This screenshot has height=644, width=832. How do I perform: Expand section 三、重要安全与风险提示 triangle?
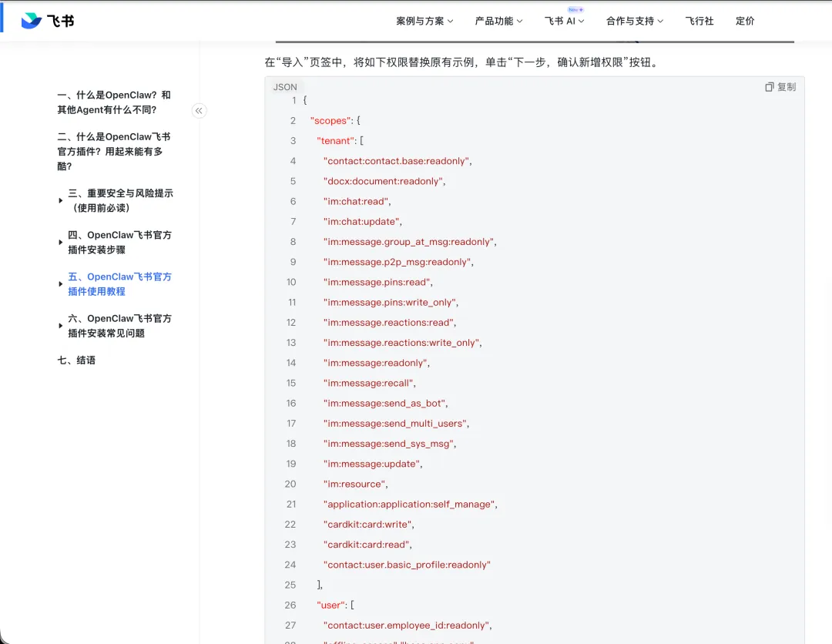[x=61, y=200]
